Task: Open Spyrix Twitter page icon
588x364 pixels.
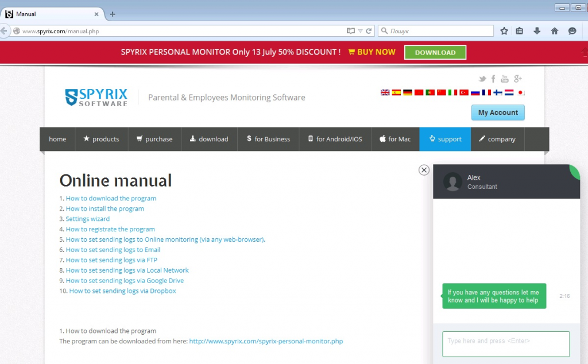Action: point(482,79)
